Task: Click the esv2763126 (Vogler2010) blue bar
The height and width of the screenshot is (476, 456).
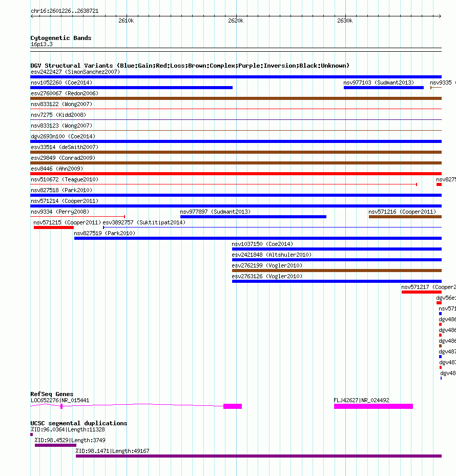Action: [337, 281]
